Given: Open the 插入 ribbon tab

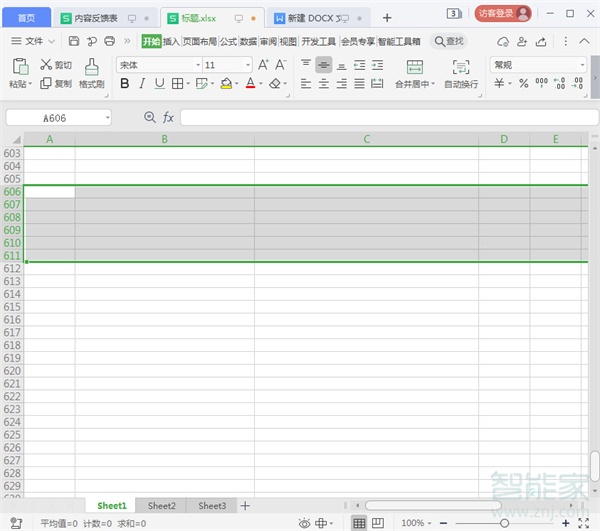Looking at the screenshot, I should [171, 41].
